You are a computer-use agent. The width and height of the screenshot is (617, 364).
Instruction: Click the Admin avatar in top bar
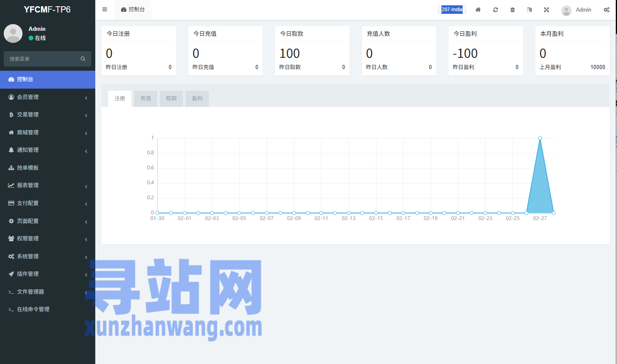coord(566,10)
